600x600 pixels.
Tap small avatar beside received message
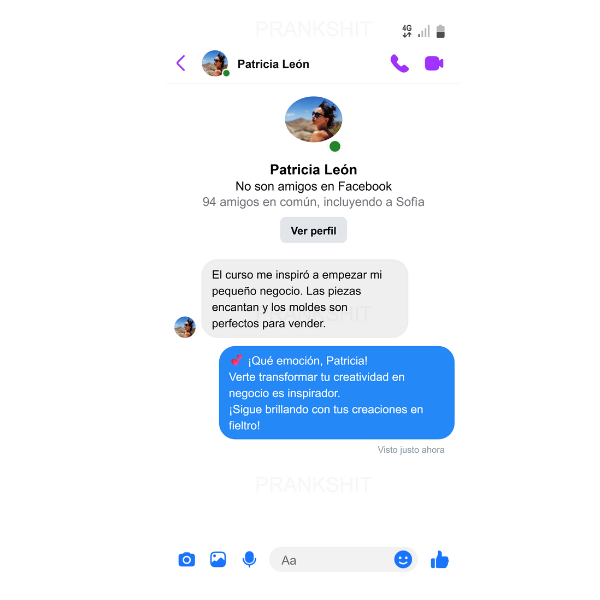(185, 327)
